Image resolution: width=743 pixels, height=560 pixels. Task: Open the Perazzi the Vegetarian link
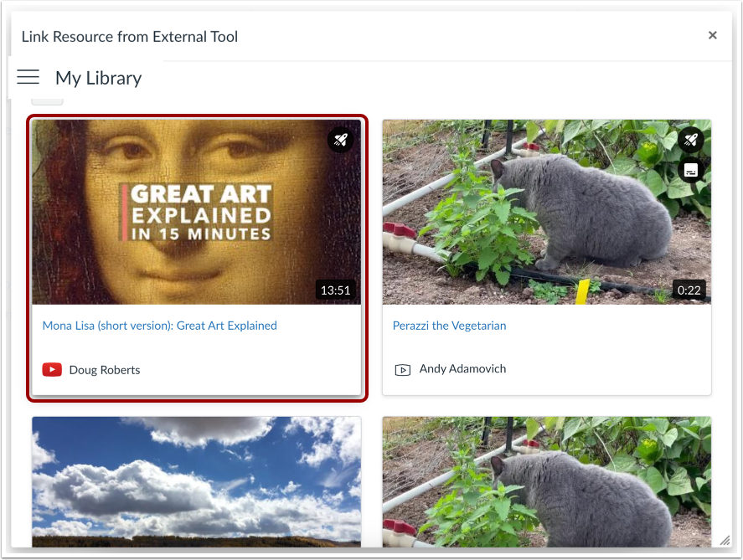click(x=449, y=326)
